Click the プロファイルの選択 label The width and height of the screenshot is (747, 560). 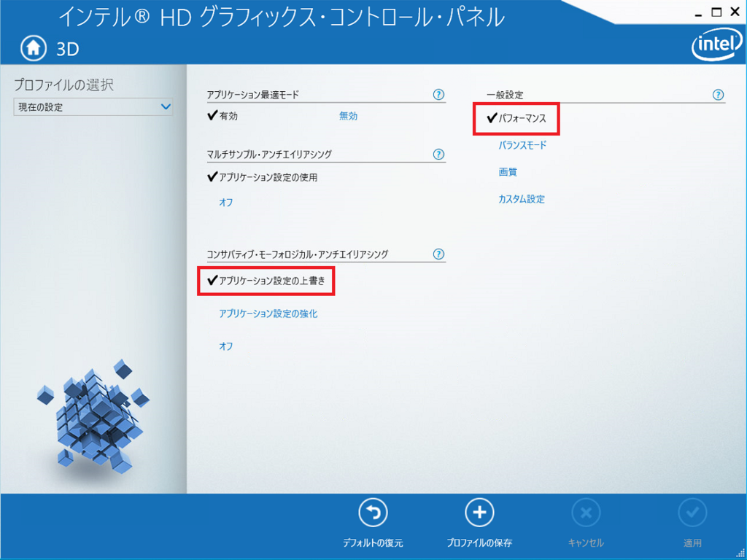tap(64, 85)
